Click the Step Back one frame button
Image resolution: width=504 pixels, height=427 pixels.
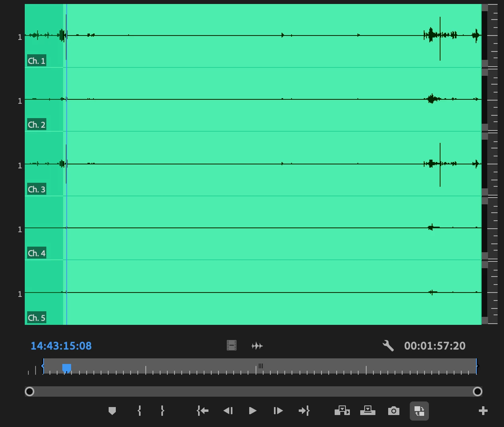(x=228, y=411)
